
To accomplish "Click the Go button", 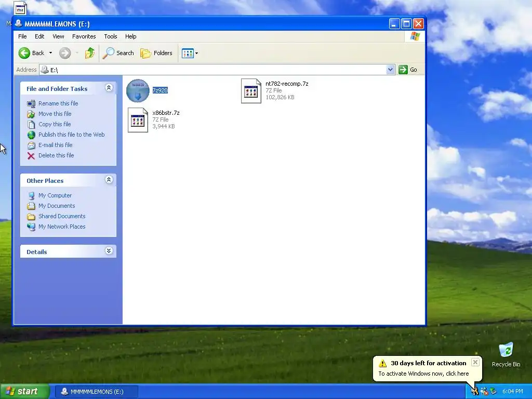I will 408,70.
